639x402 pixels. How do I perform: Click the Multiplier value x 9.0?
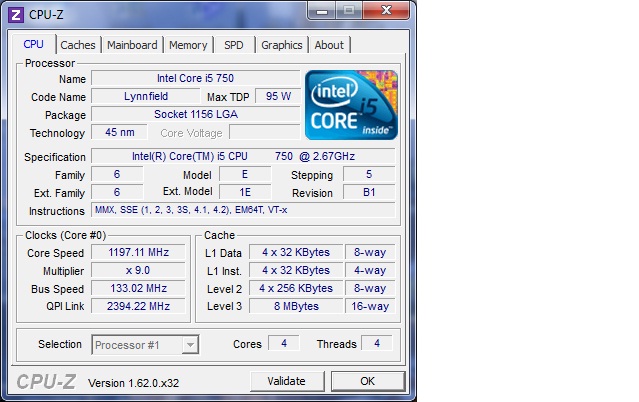[x=138, y=270]
